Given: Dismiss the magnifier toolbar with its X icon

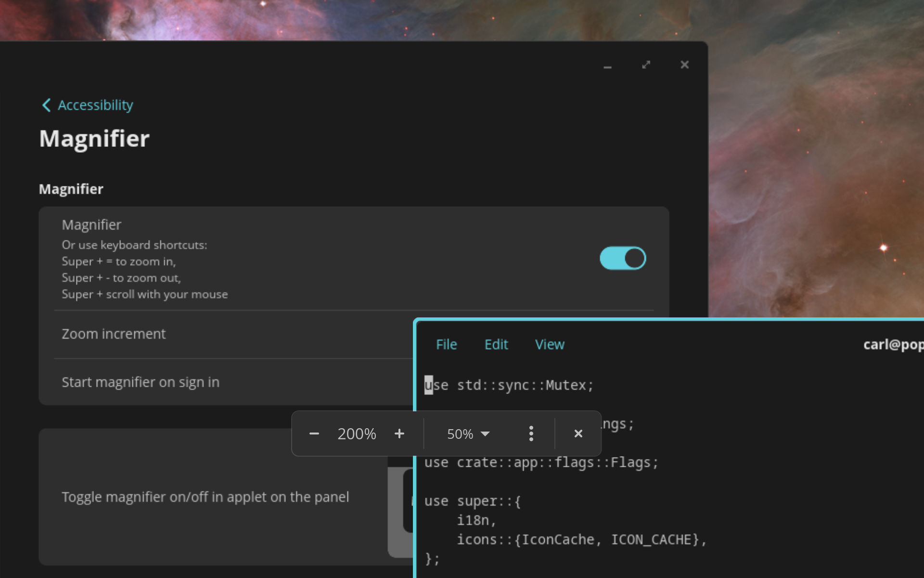Looking at the screenshot, I should coord(577,433).
